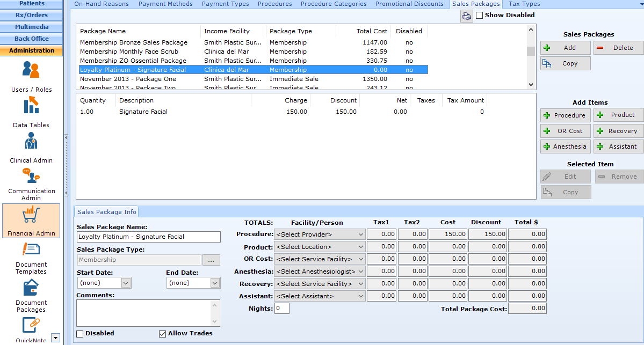Viewport: 644px width, 345px height.
Task: Click inside the Nights input field
Action: 281,308
